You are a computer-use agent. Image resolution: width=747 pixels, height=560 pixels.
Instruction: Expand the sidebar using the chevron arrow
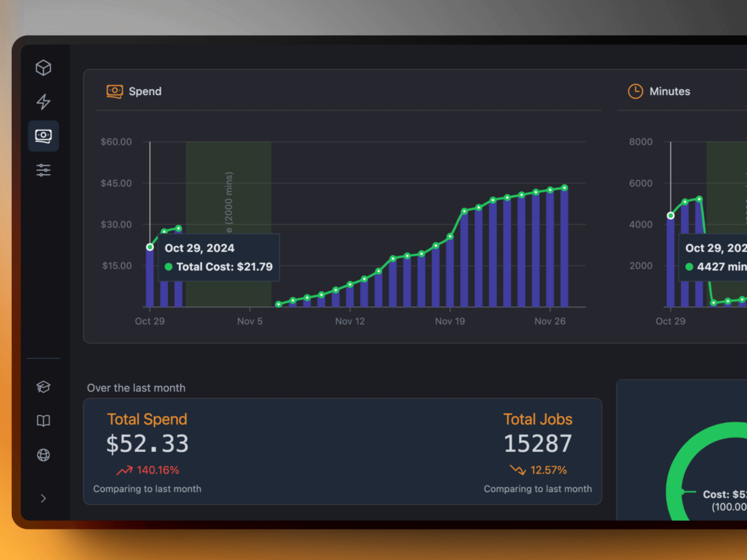click(43, 498)
